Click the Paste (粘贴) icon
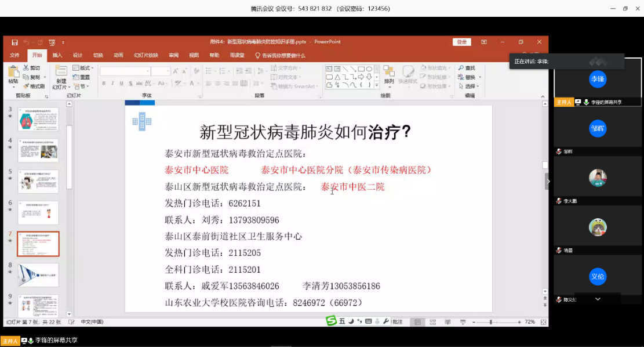This screenshot has height=347, width=644. pyautogui.click(x=13, y=72)
